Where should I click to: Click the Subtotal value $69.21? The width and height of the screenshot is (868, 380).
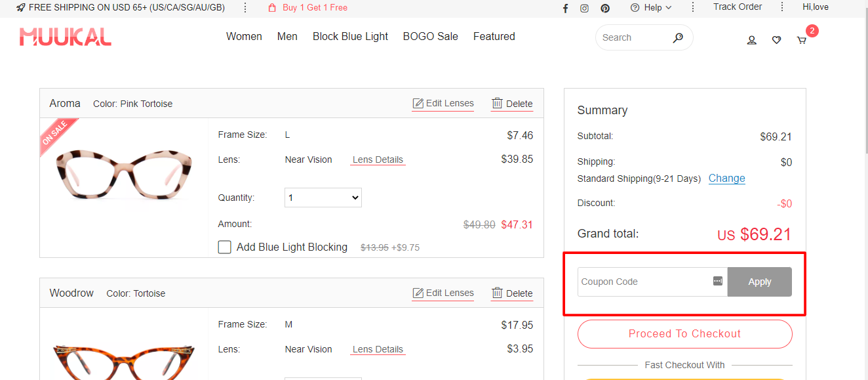[776, 137]
